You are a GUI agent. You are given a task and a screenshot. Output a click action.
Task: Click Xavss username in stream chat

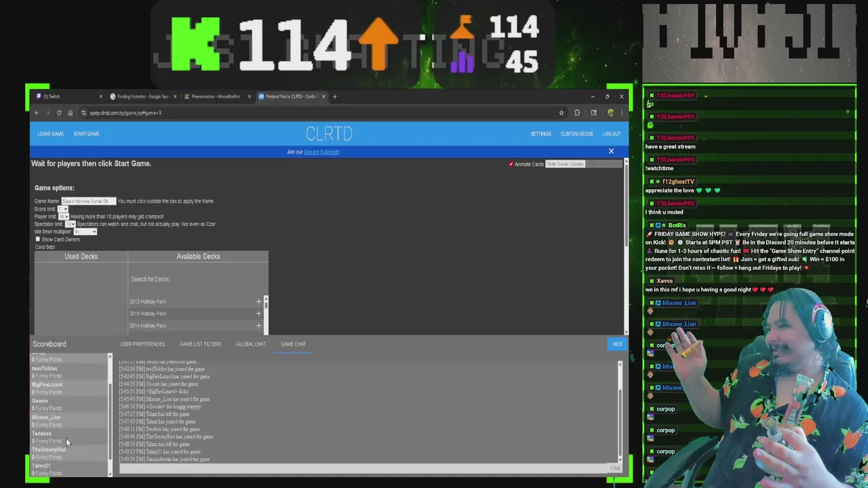(x=665, y=281)
